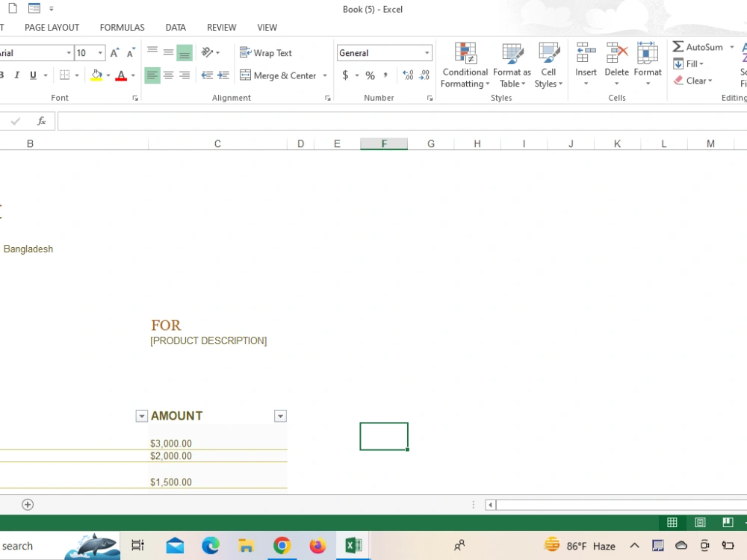Toggle Align Right
This screenshot has width=747, height=560.
click(185, 75)
